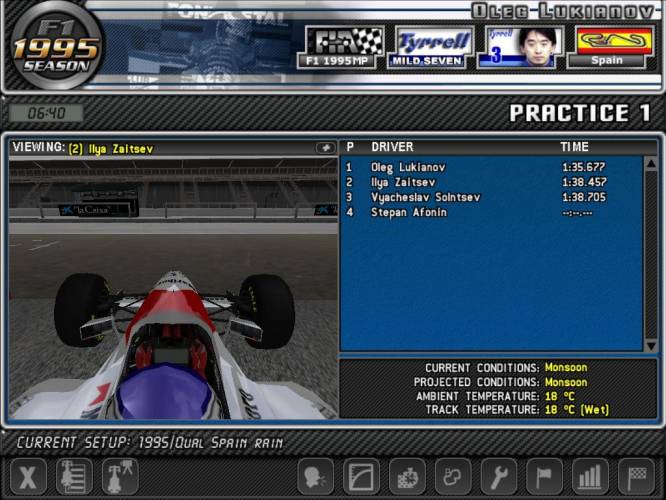Open the standings list icon beside the X
666x500 pixels.
(74, 476)
